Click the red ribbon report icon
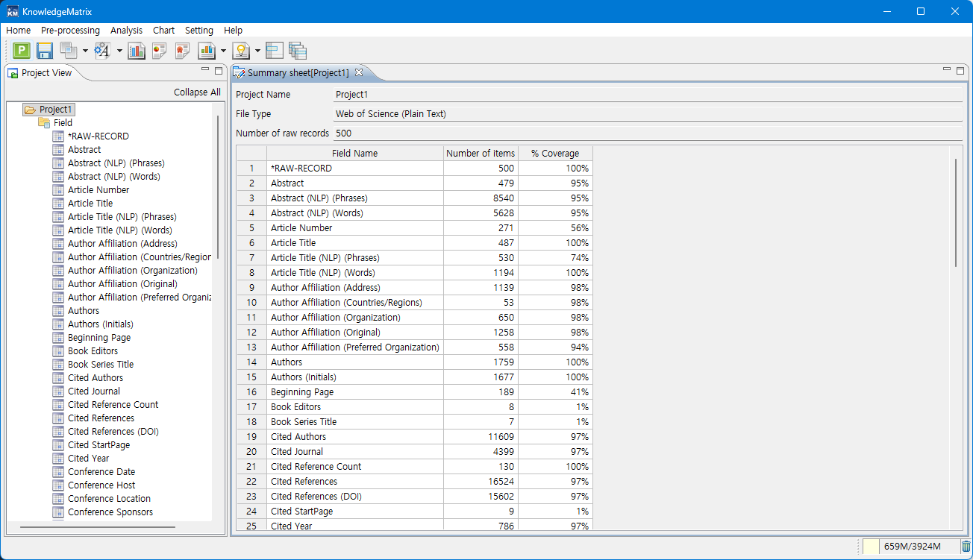The height and width of the screenshot is (560, 973). click(182, 51)
